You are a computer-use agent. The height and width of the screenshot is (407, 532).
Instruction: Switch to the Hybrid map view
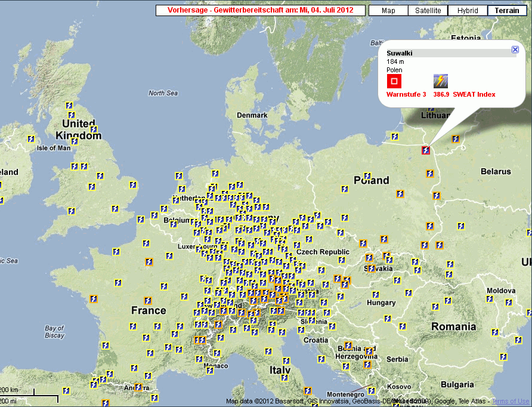click(x=468, y=11)
